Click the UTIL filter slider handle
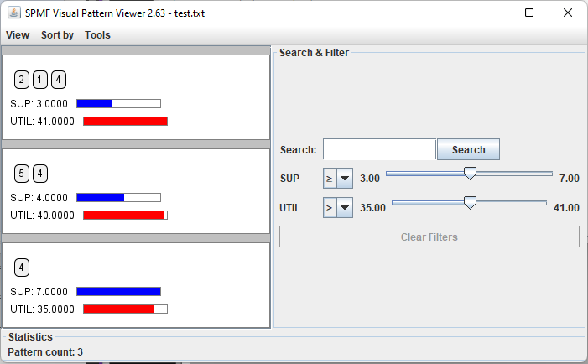This screenshot has width=588, height=364. click(470, 203)
